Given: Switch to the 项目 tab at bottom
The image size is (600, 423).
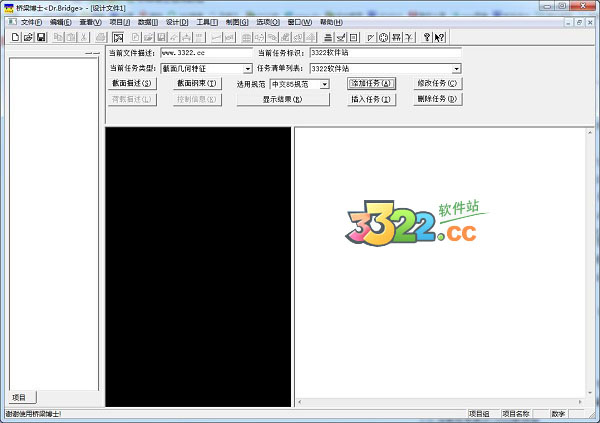Looking at the screenshot, I should coord(19,398).
